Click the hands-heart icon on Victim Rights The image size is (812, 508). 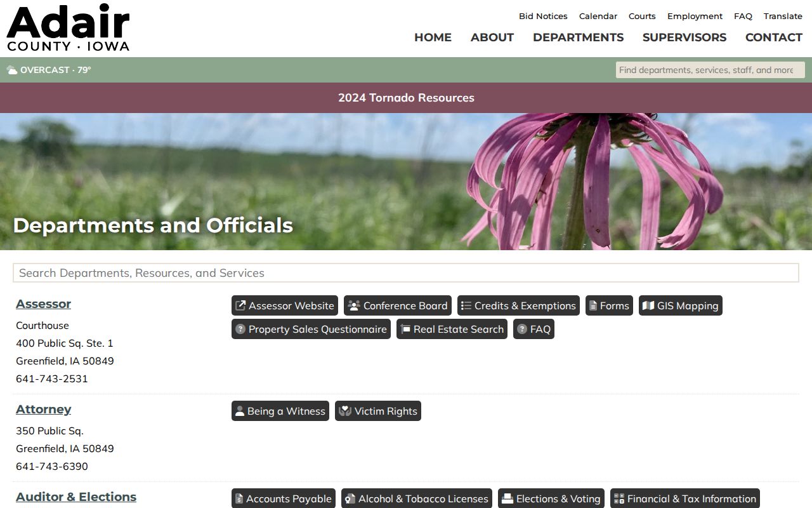point(345,411)
